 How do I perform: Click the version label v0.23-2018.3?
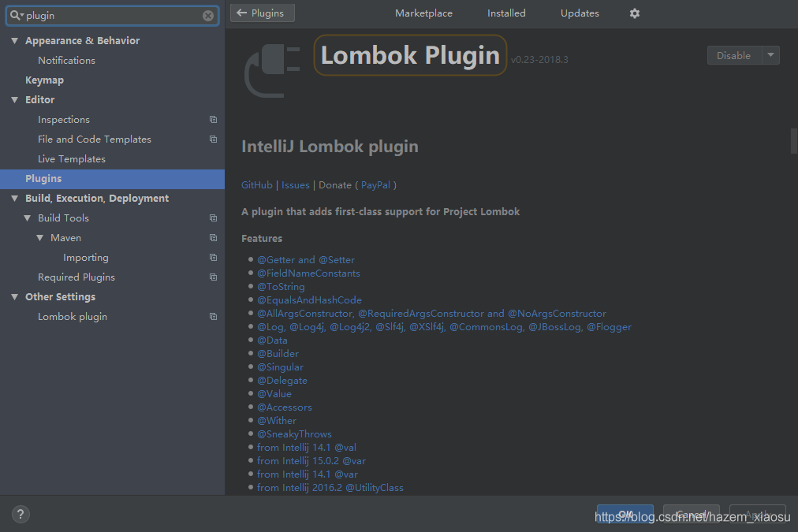(x=539, y=60)
